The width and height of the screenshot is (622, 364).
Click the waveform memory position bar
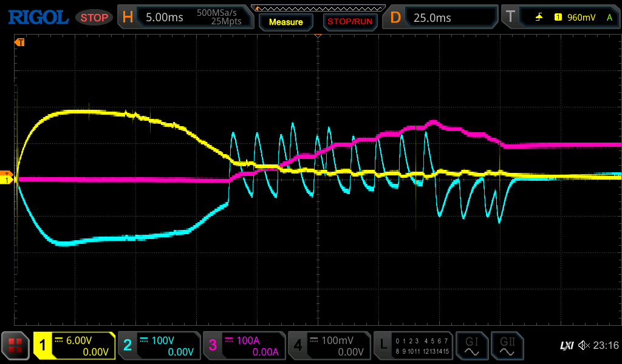[318, 8]
